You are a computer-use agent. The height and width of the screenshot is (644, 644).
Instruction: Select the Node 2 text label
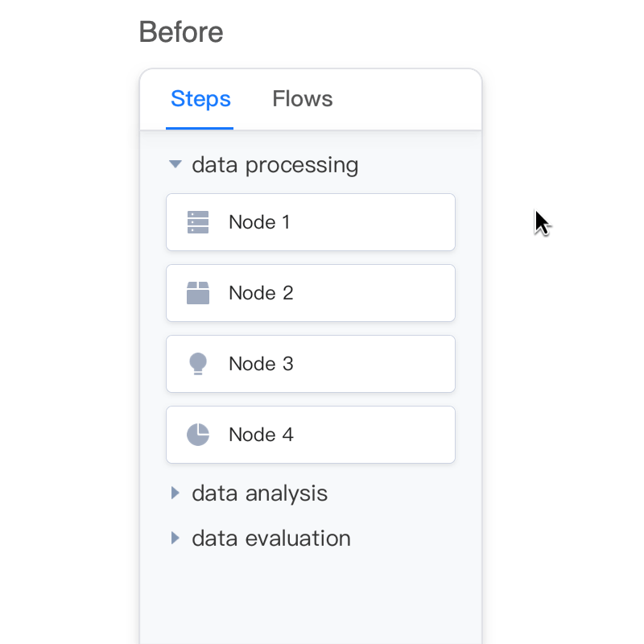(x=261, y=293)
